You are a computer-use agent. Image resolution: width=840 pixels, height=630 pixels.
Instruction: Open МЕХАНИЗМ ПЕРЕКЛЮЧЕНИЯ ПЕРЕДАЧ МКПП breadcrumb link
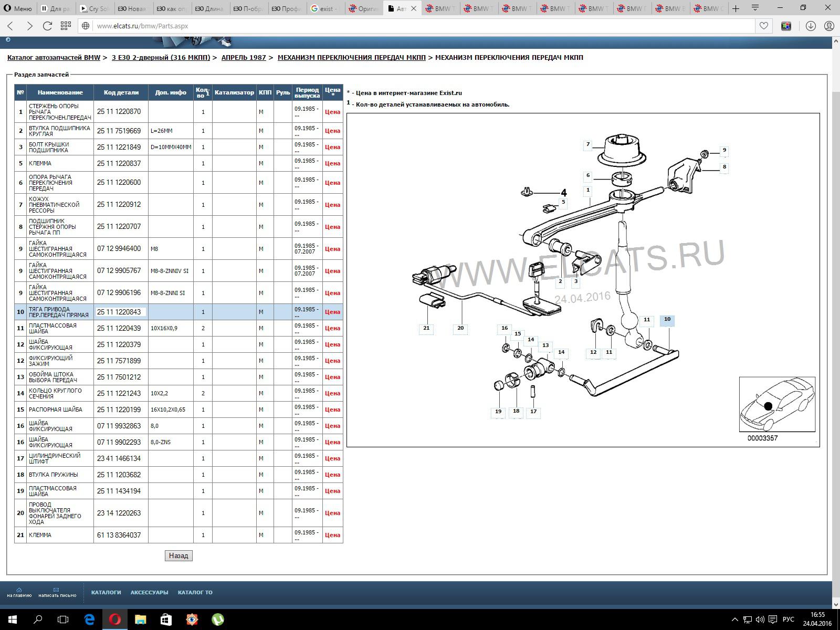352,57
